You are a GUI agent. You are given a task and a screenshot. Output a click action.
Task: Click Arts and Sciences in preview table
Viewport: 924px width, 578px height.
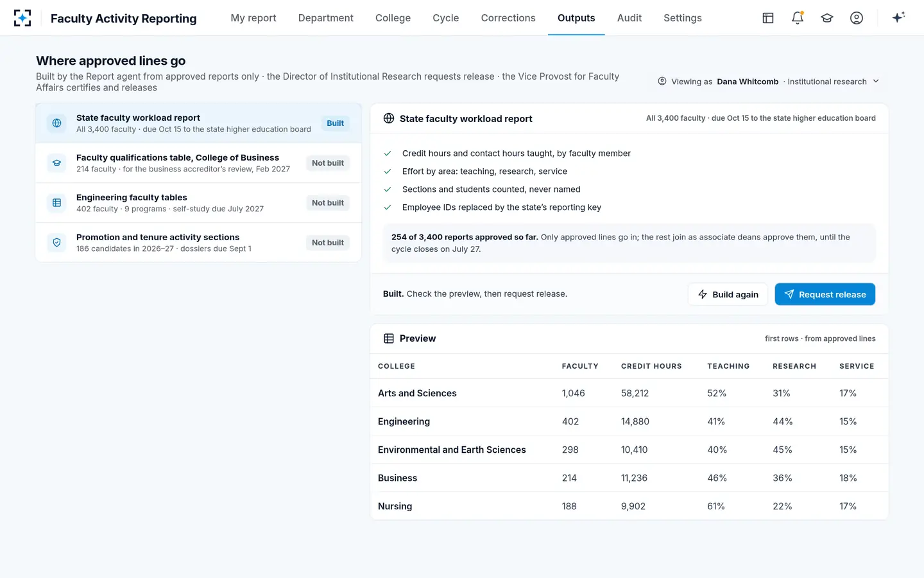click(x=417, y=393)
